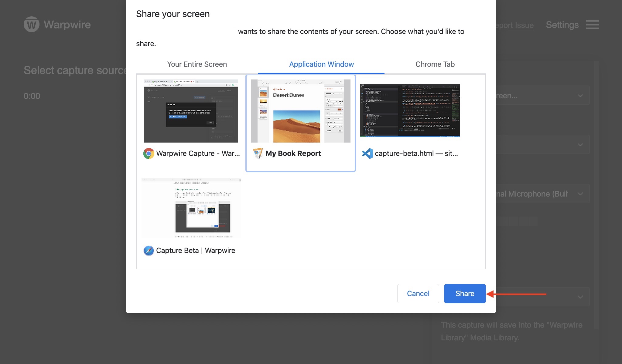This screenshot has width=622, height=364.
Task: Expand the second dropdown behind the dialog
Action: (580, 145)
